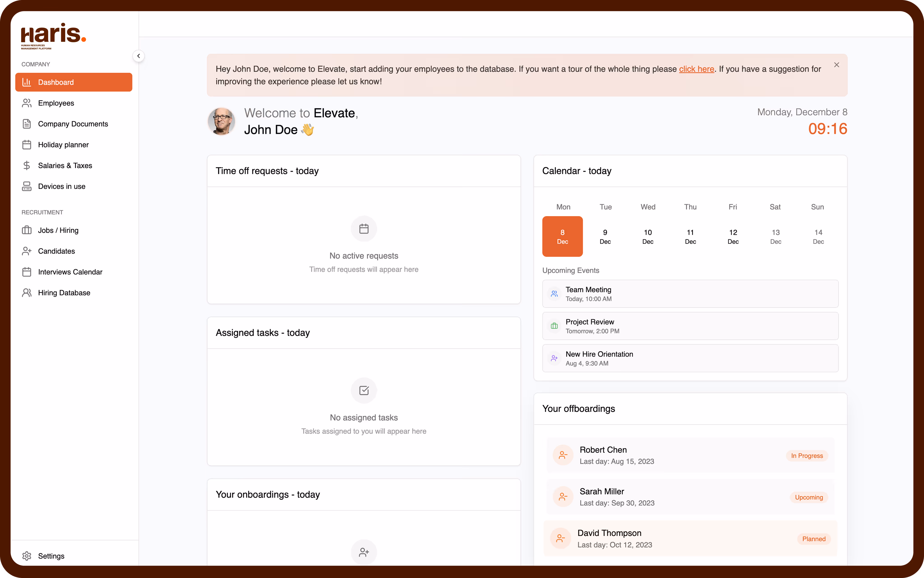Click the Jobs / Hiring briefcase icon
The image size is (924, 578).
point(26,230)
